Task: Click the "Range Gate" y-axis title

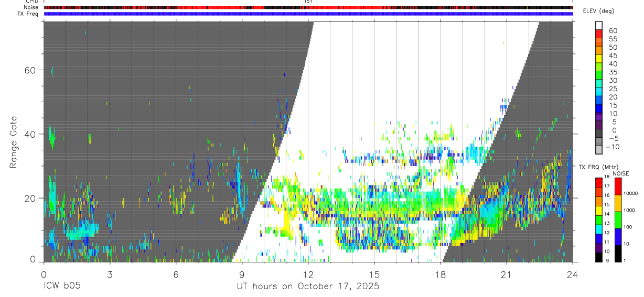Action: pyautogui.click(x=14, y=142)
